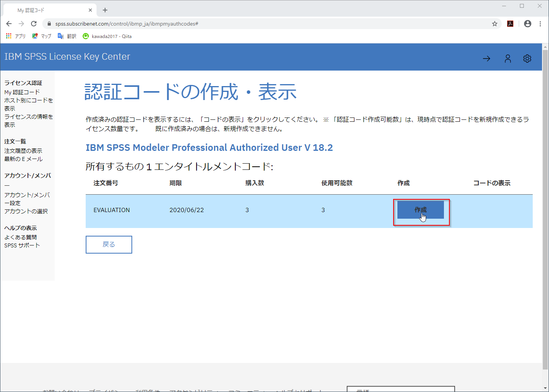Reload the page with the refresh icon
The width and height of the screenshot is (549, 392).
point(34,24)
